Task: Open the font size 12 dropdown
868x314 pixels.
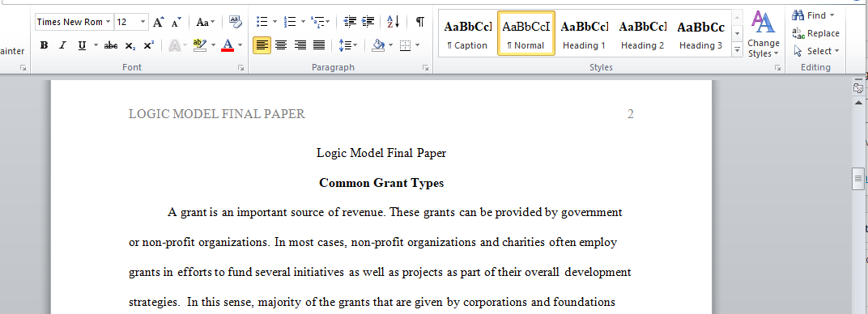Action: pos(143,22)
